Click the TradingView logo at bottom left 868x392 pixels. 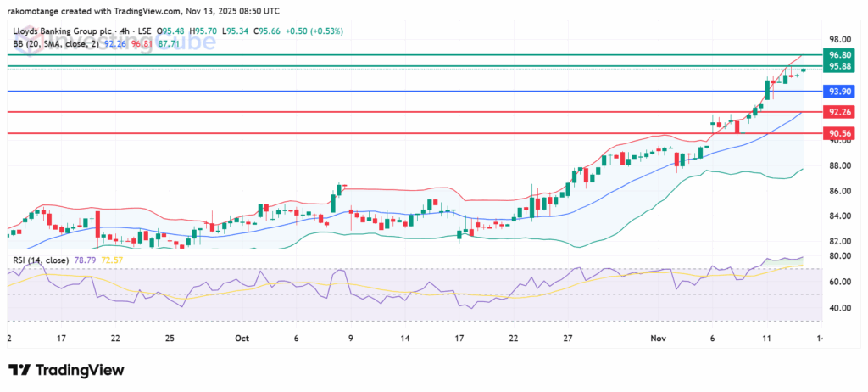coord(66,371)
